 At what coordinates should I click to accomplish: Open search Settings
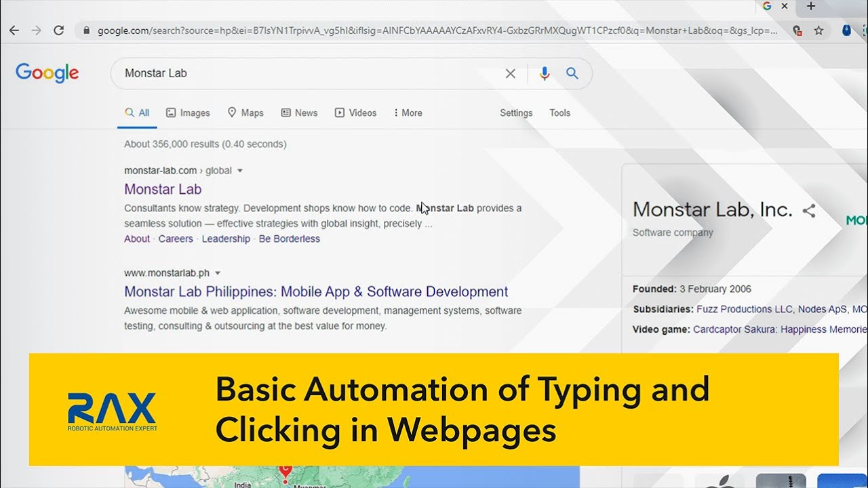[516, 113]
